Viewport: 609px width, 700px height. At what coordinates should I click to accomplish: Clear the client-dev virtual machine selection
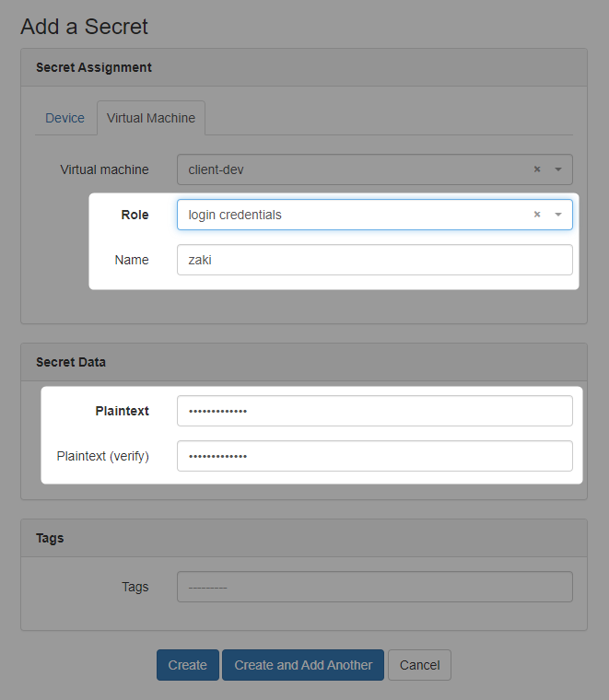537,169
